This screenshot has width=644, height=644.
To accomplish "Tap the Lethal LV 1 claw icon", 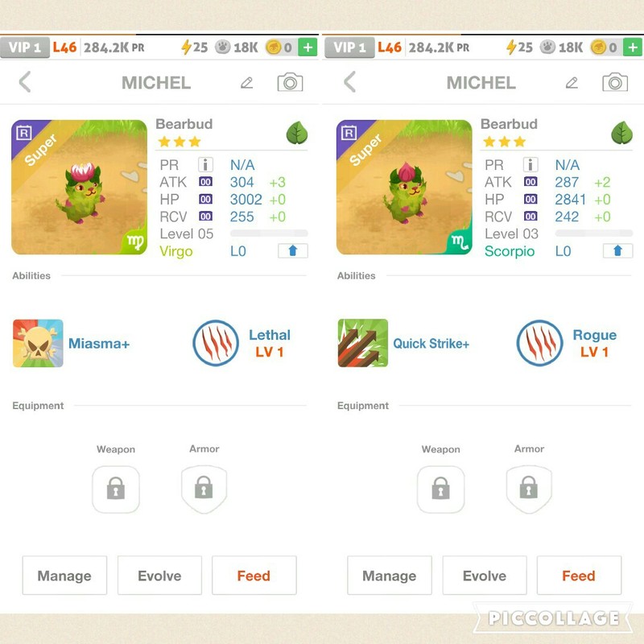I will (216, 343).
